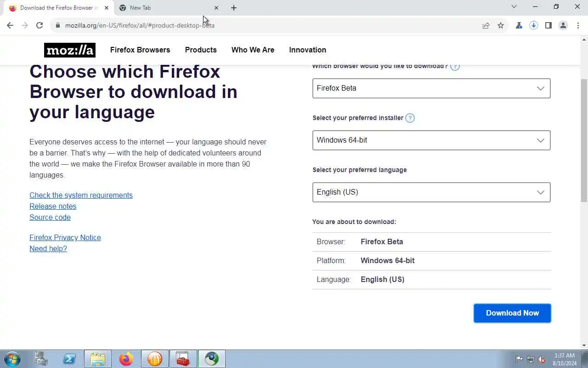Open the profile avatar icon

point(563,25)
